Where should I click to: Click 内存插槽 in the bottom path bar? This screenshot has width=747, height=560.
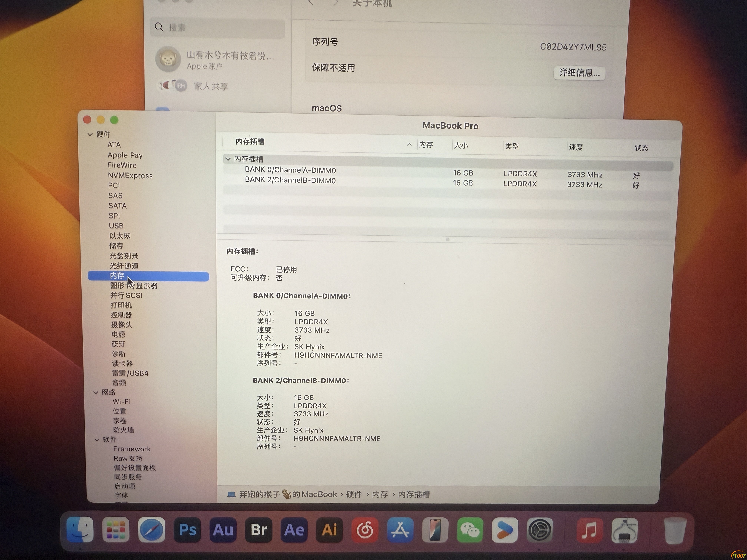tap(414, 494)
